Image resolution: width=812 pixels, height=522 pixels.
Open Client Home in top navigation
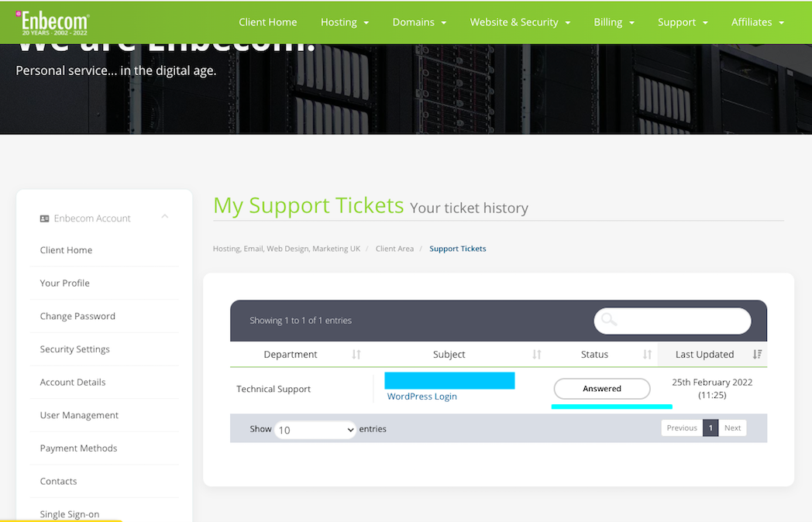click(x=268, y=22)
